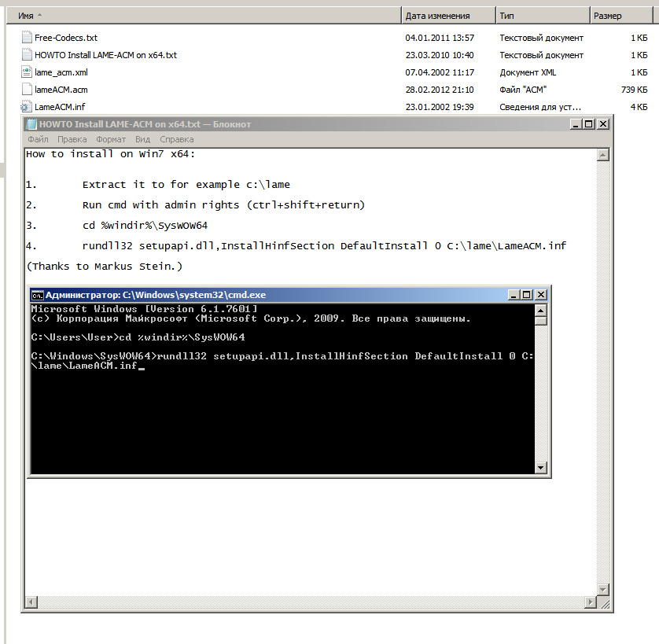Click the rundll32 command line in Notepad
Viewport: 659px width, 644px height.
coord(325,245)
